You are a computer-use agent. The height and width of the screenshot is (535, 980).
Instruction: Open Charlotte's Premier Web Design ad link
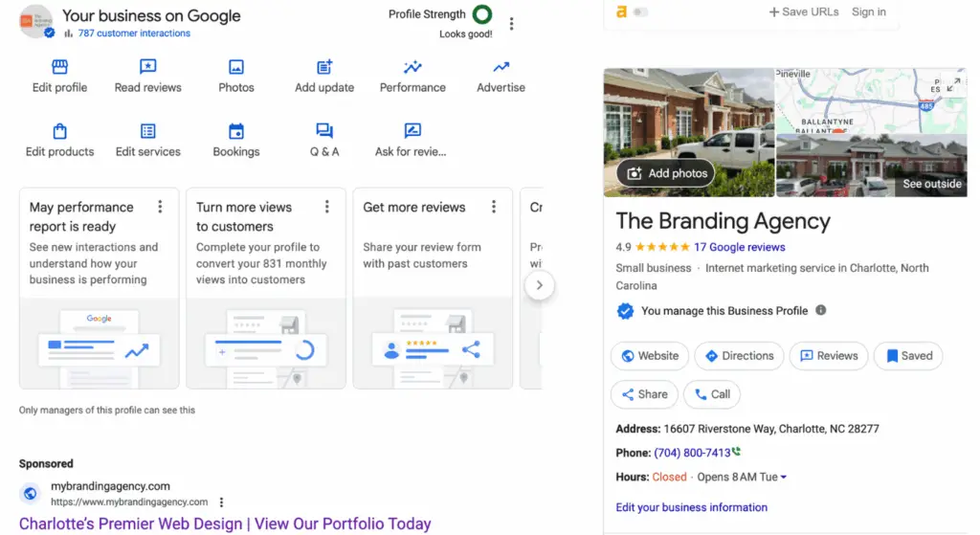point(225,524)
